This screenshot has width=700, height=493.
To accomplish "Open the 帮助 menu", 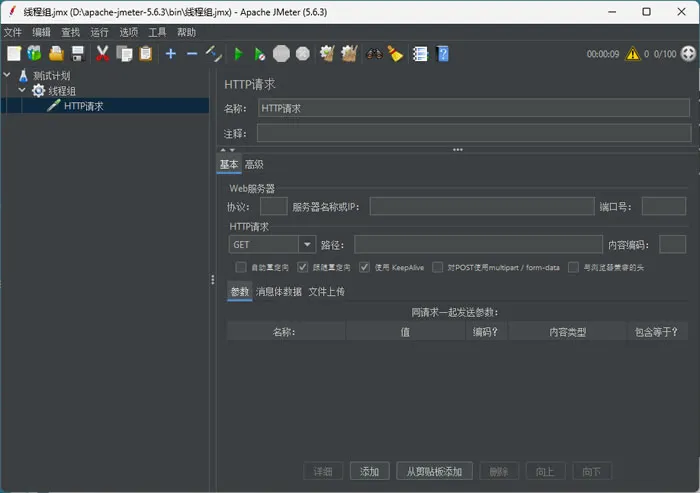I will tap(186, 32).
